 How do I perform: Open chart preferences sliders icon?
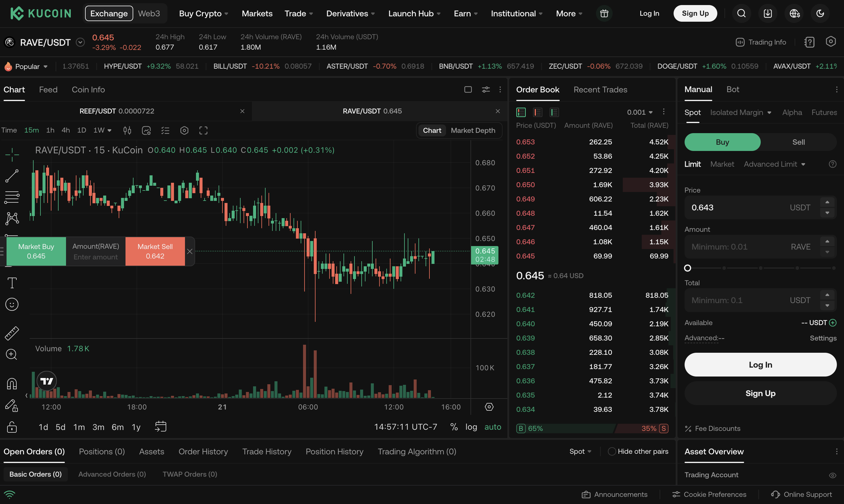(486, 89)
